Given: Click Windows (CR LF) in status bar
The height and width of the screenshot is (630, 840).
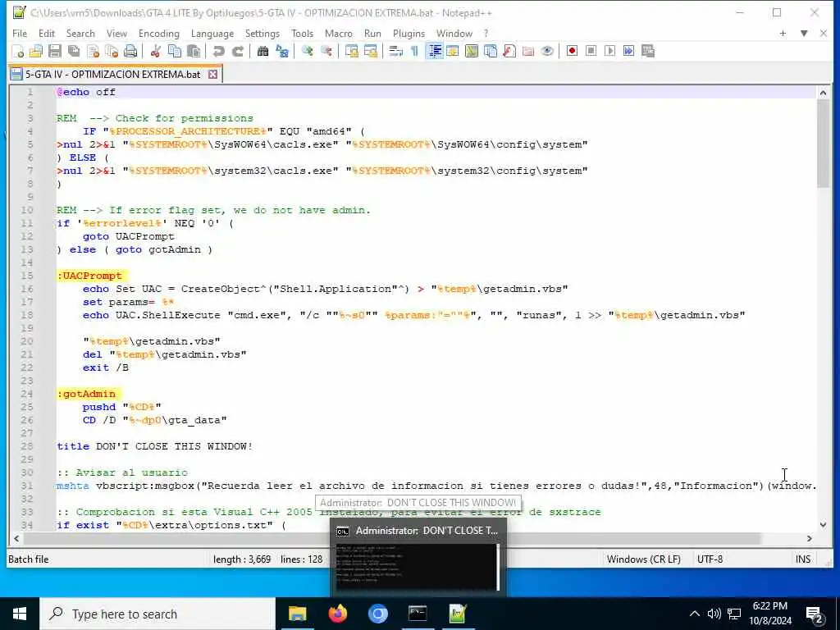Looking at the screenshot, I should point(643,559).
